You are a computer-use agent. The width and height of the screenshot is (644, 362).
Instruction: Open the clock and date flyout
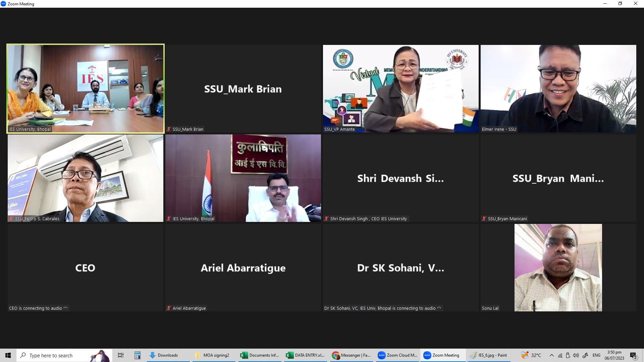pos(614,355)
